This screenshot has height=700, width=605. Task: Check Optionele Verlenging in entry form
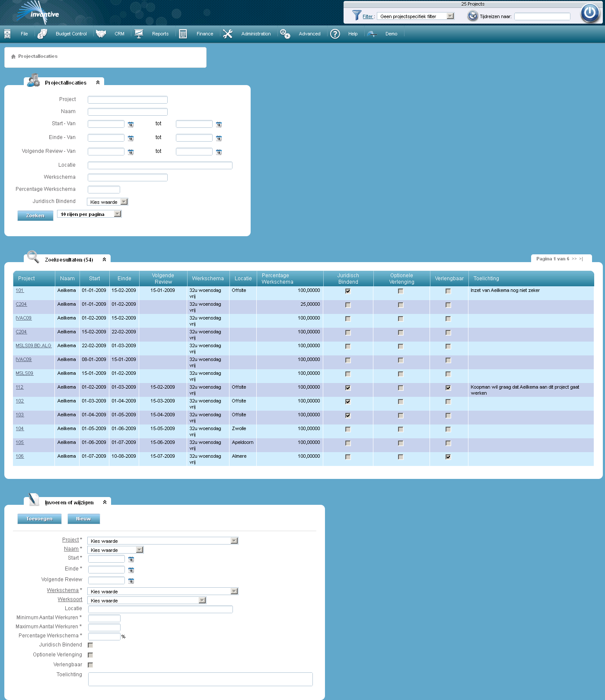point(90,655)
